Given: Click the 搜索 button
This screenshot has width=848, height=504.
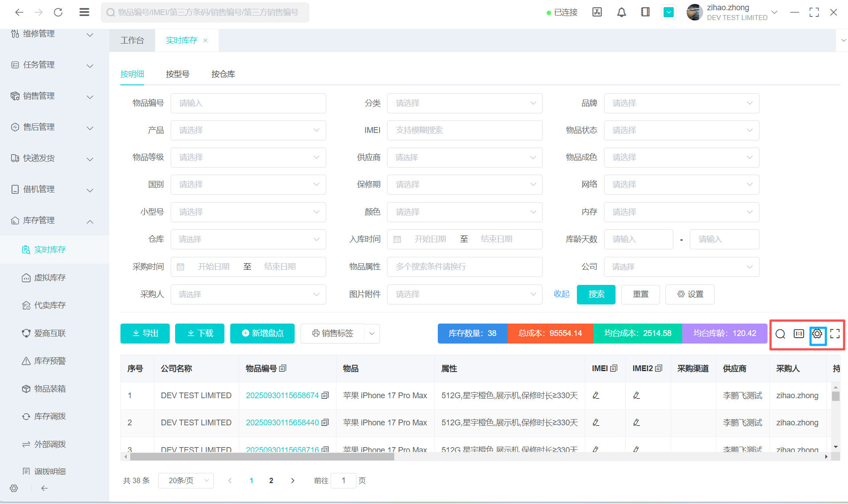Looking at the screenshot, I should (x=596, y=294).
